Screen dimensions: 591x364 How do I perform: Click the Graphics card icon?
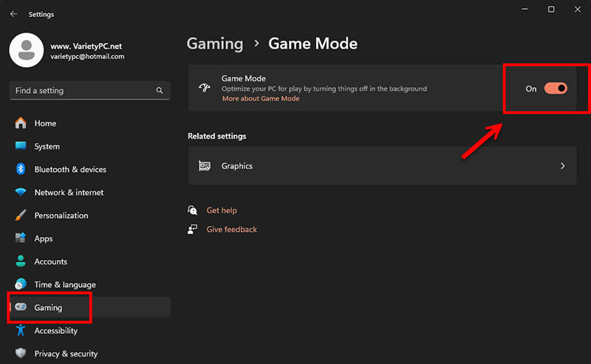205,166
